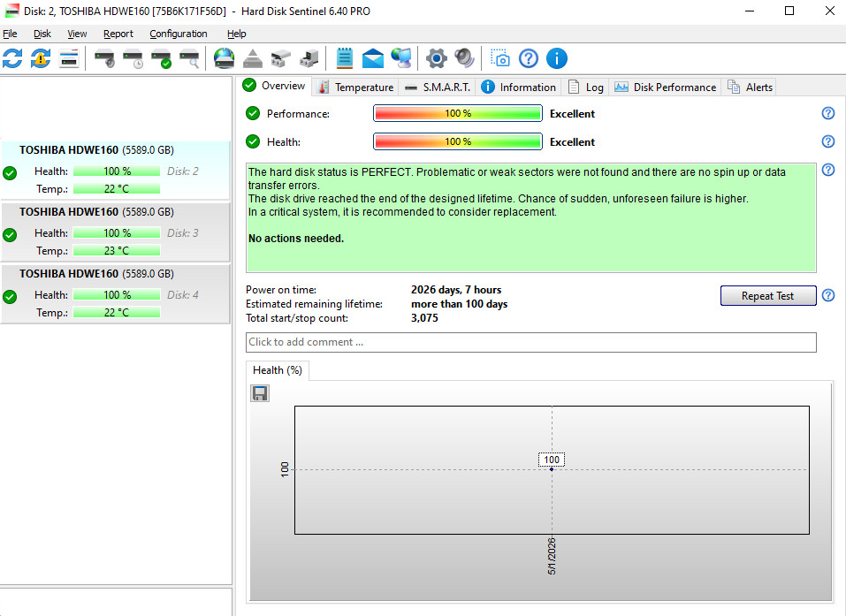Click the disk with green check icon
The width and height of the screenshot is (846, 616).
click(x=161, y=58)
